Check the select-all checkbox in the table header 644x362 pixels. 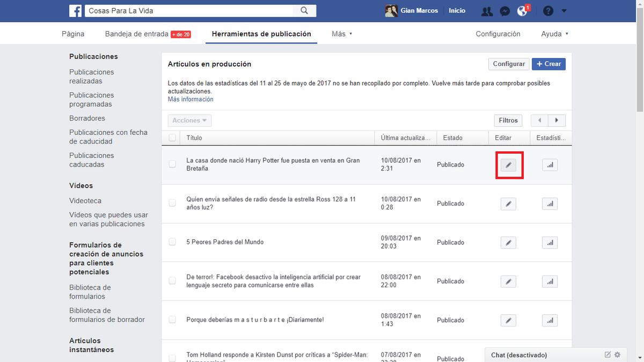172,137
